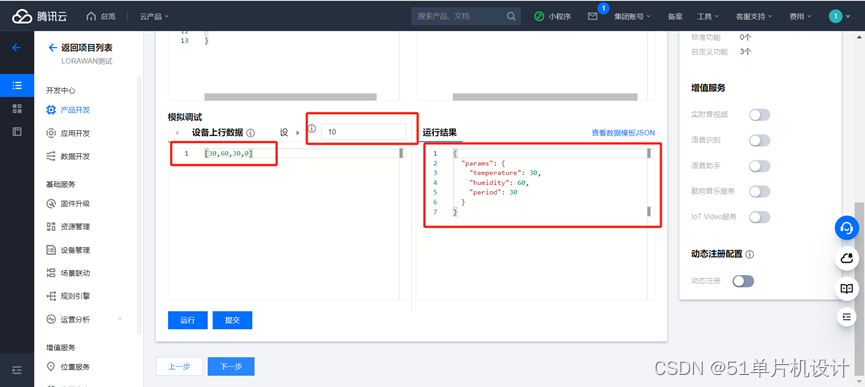Open the 小程序 mini program icon

[x=539, y=16]
